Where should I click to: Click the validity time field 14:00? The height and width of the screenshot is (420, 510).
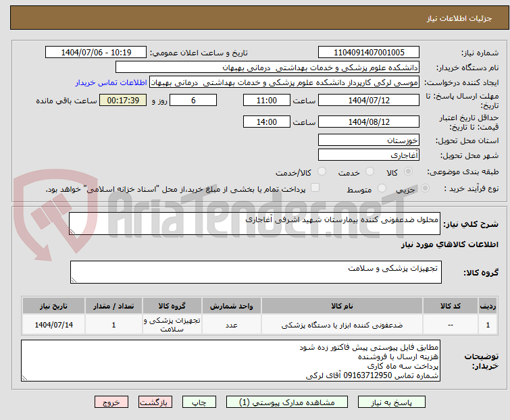coord(266,122)
